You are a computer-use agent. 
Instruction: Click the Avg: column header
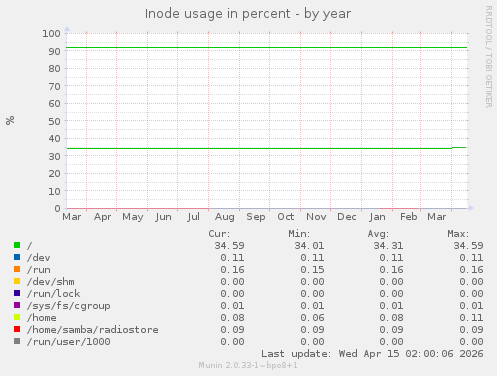[378, 234]
